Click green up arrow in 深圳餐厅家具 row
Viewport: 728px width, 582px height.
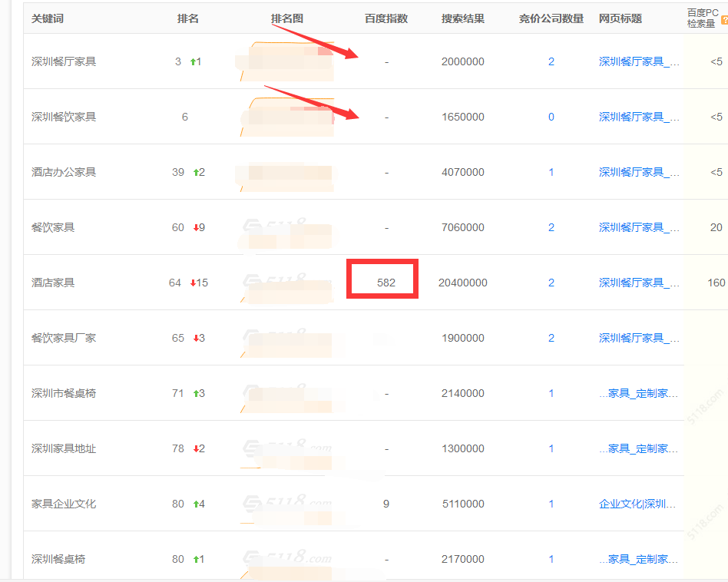pos(194,62)
